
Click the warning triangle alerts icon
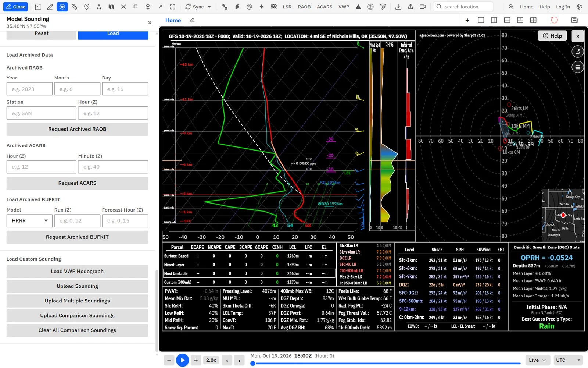point(358,7)
